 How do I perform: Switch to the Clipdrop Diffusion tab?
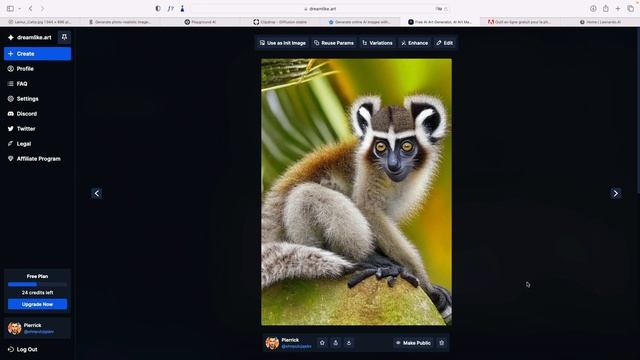pos(280,22)
